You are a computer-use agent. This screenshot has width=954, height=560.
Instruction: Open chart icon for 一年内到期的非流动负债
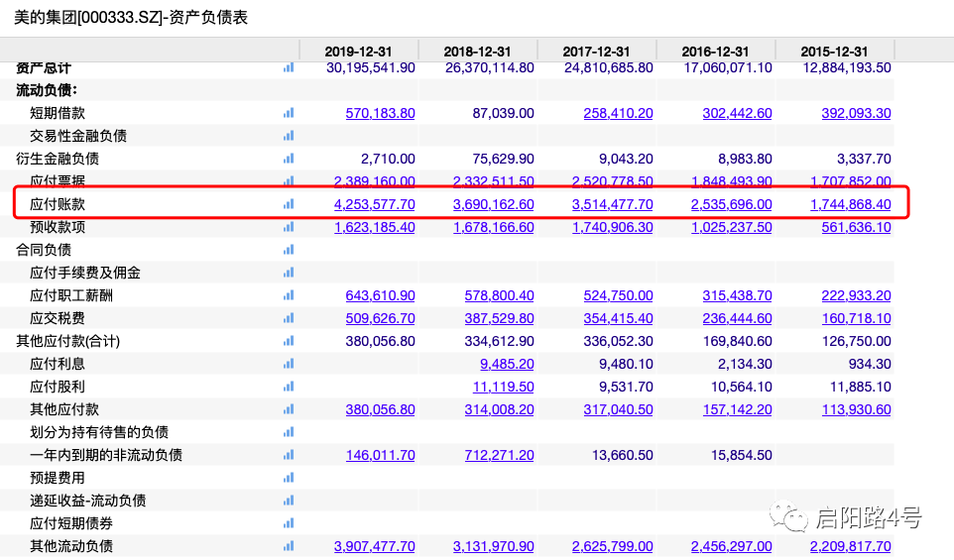click(289, 455)
